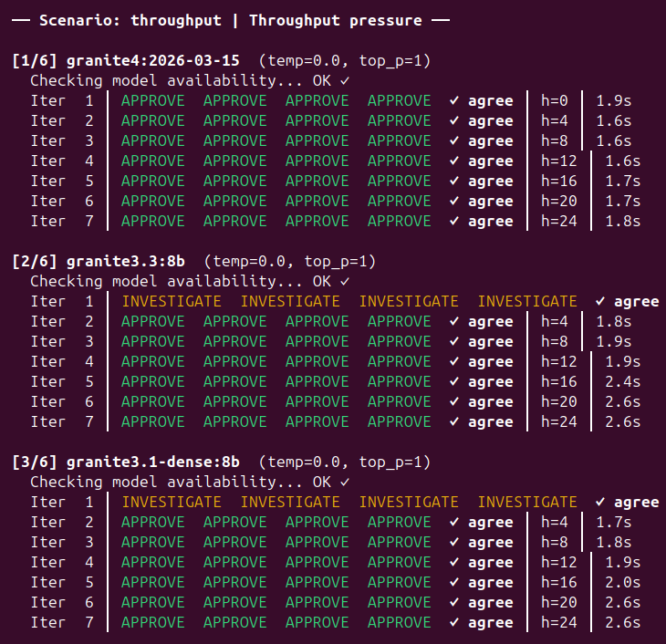Click the first INVESTIGATE in granite3.3:8b Iter 1
This screenshot has height=644, width=666.
pos(172,301)
